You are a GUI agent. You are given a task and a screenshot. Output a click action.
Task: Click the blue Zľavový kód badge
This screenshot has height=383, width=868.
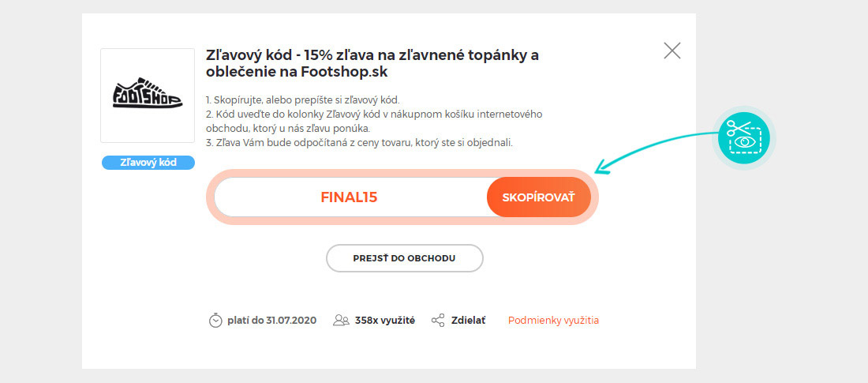(148, 163)
